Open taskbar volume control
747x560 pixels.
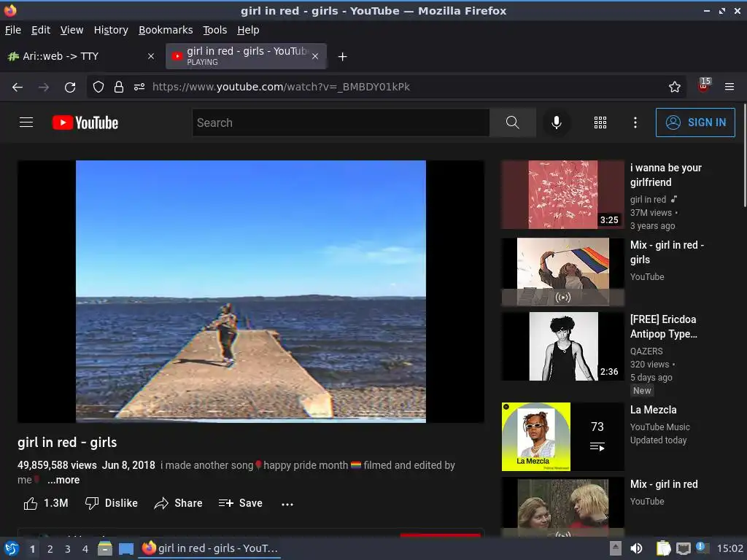coord(636,548)
